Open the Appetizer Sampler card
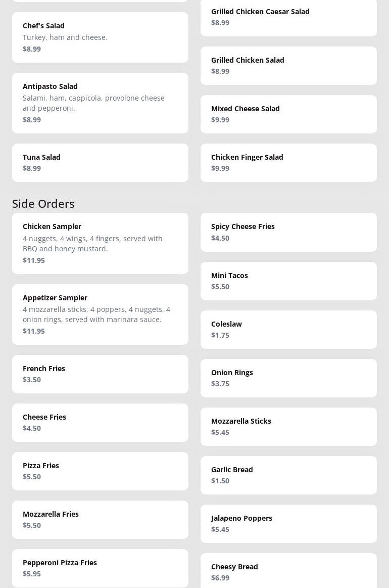This screenshot has height=588, width=389. pyautogui.click(x=100, y=314)
